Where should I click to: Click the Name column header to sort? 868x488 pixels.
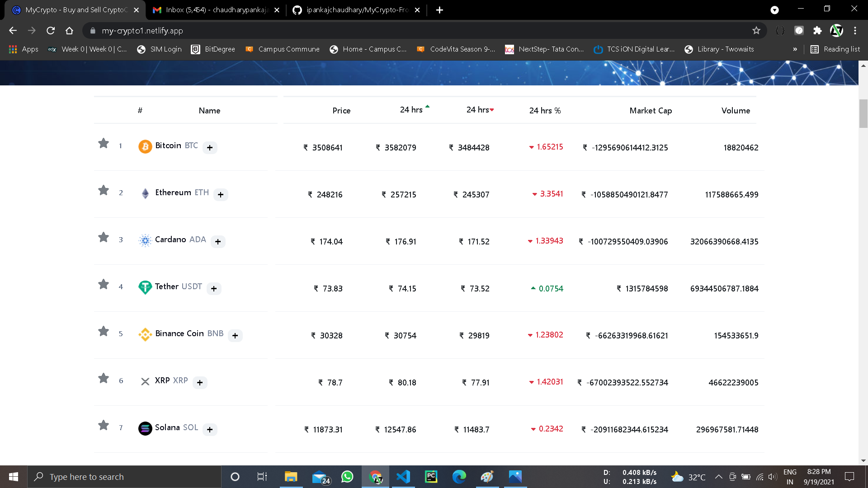click(x=209, y=111)
